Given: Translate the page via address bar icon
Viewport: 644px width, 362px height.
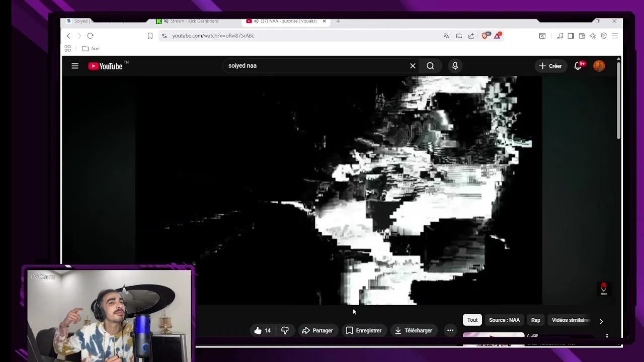Looking at the screenshot, I should click(x=446, y=36).
